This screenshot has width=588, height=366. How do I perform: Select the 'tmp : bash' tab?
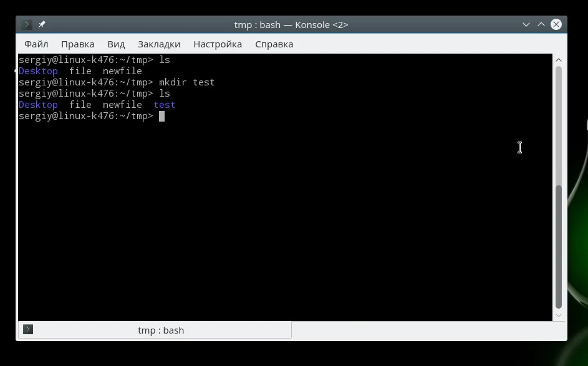pyautogui.click(x=155, y=330)
